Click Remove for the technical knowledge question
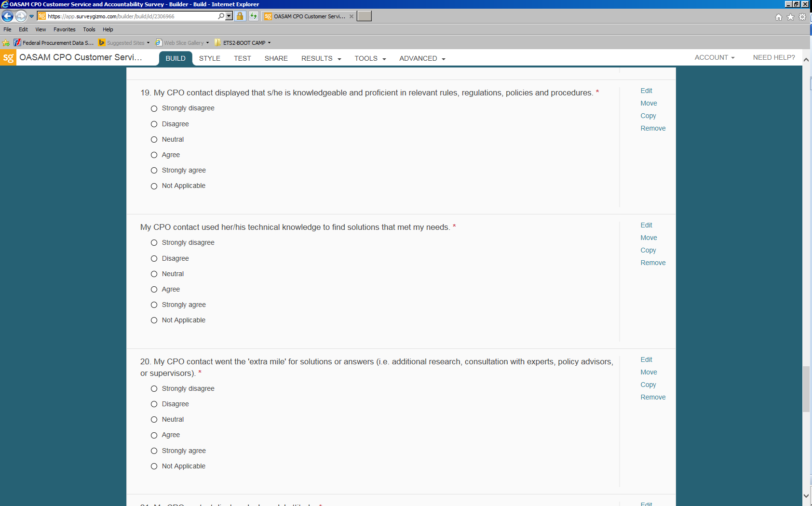This screenshot has height=506, width=812. (653, 263)
